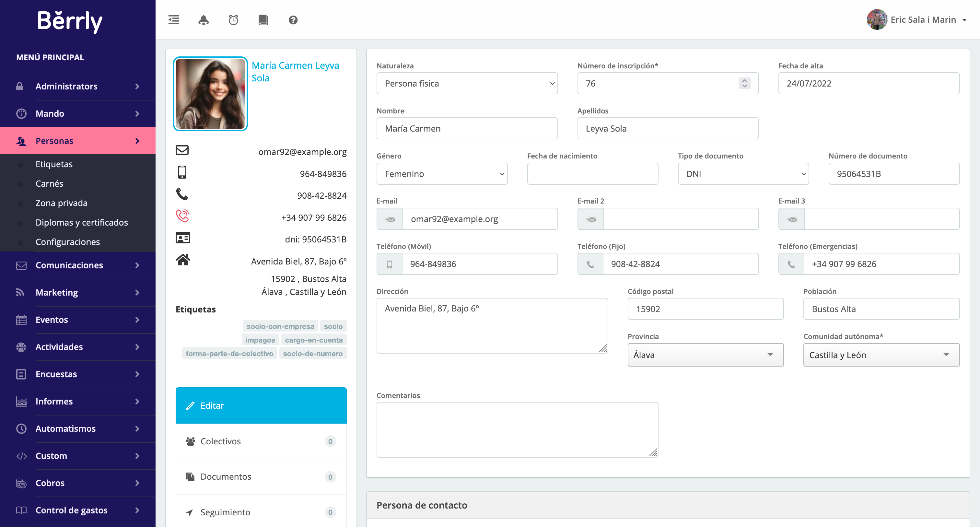
Task: Open the María Carmen Leyva Sola link
Action: tap(295, 71)
